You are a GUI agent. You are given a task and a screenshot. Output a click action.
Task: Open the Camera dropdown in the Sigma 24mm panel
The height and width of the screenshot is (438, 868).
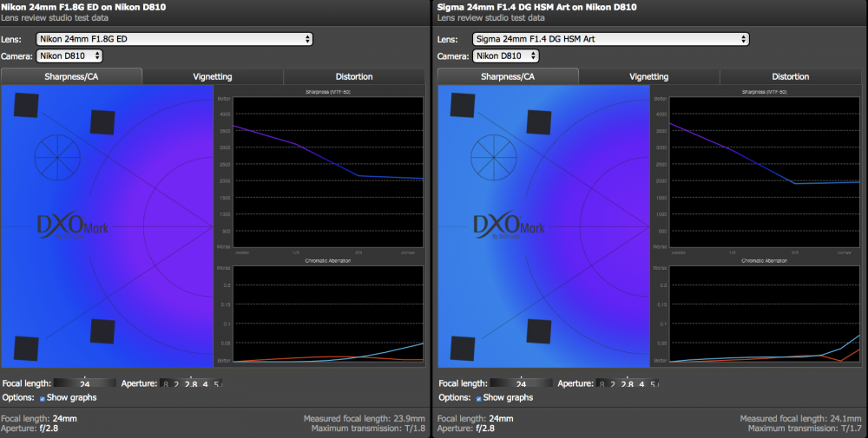point(506,56)
